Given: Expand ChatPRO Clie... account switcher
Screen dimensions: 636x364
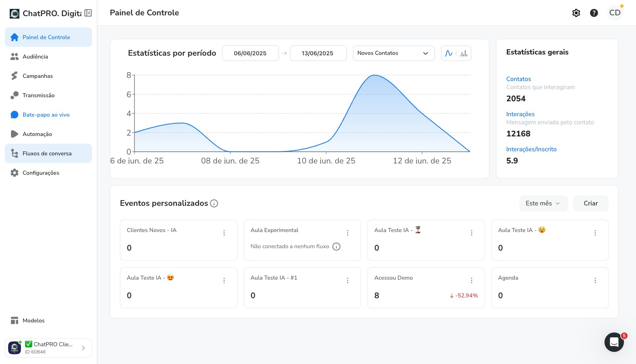Looking at the screenshot, I should pyautogui.click(x=48, y=348).
